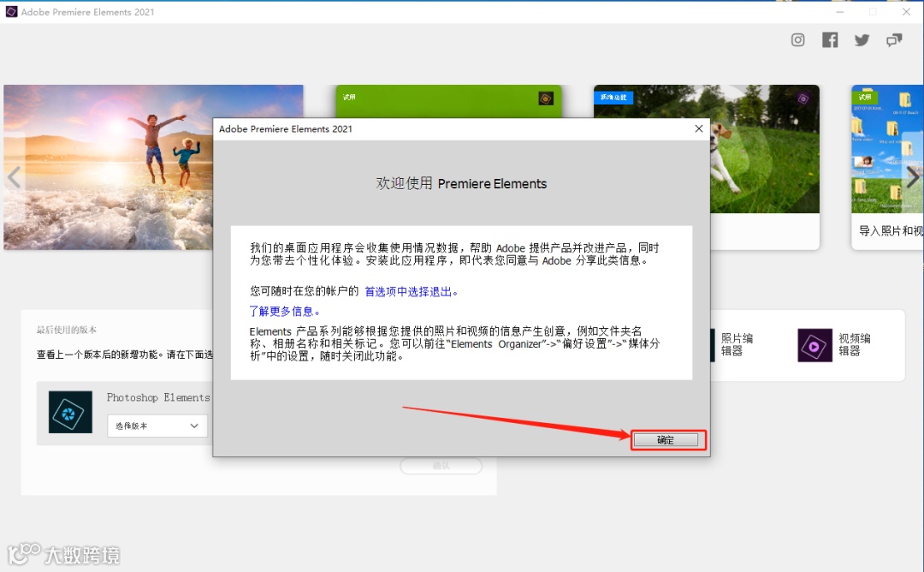This screenshot has height=572, width=924.
Task: Open the Facebook icon link
Action: tap(830, 39)
